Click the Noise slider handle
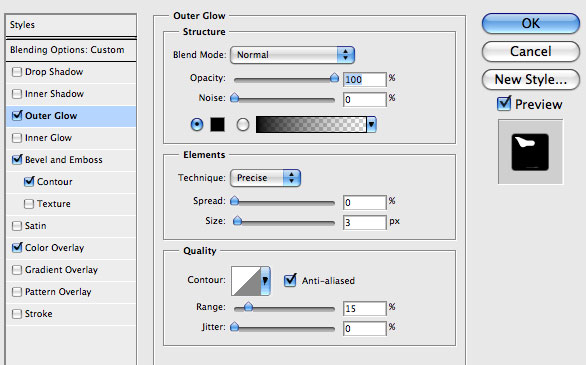 (234, 98)
